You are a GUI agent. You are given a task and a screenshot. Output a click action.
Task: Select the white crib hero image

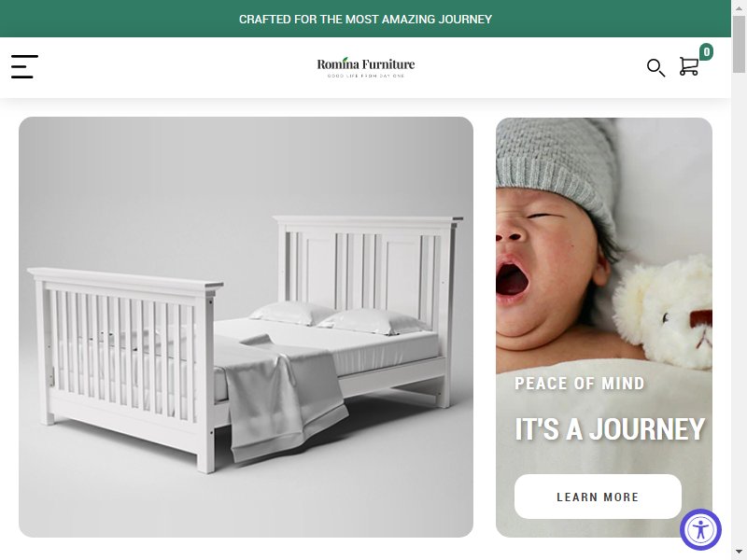(x=246, y=328)
